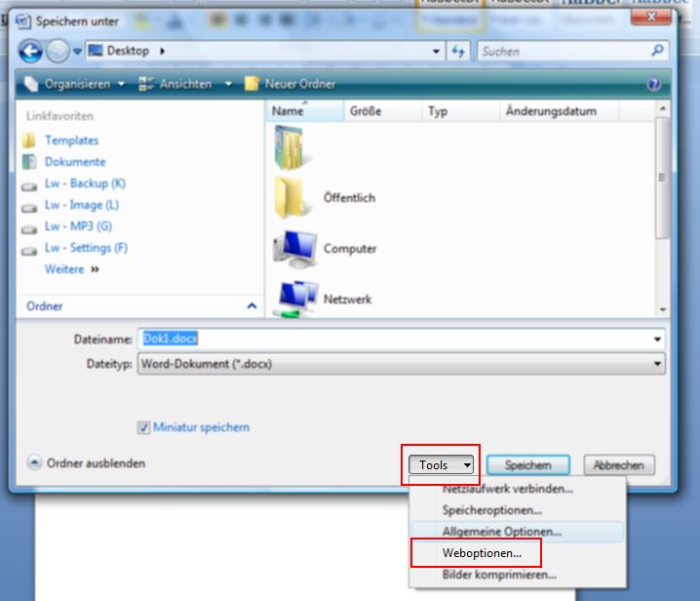Choose Allgemeine Optionen... from Tools menu

tap(517, 532)
